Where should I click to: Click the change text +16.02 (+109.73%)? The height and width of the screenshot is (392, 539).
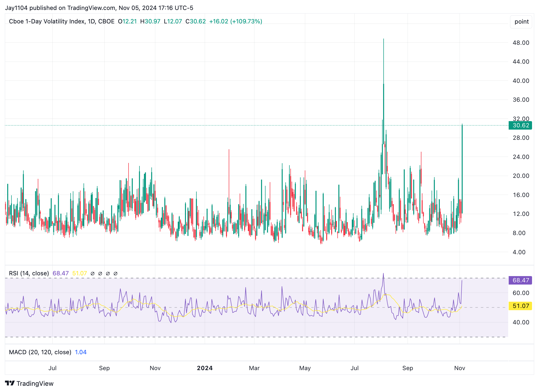point(236,21)
